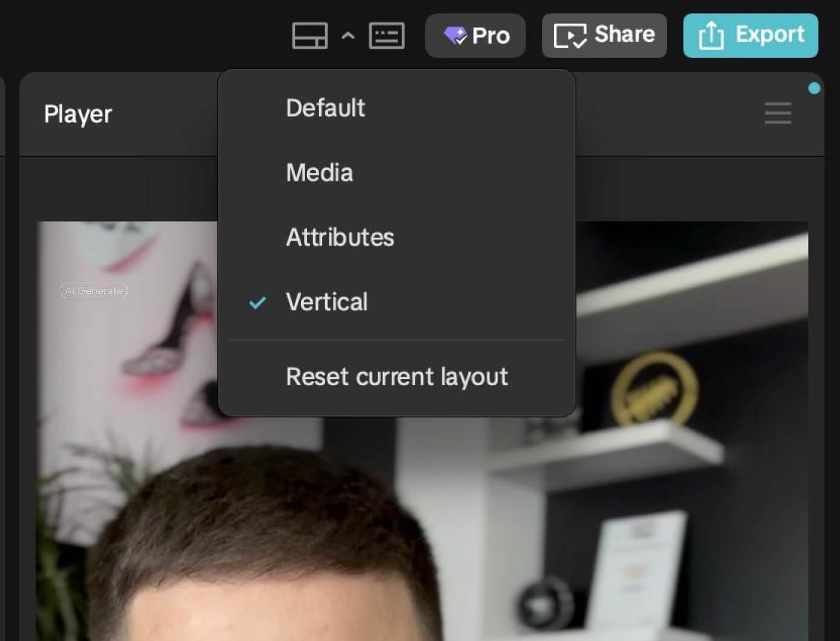Click the Player panel title
The height and width of the screenshot is (641, 840).
point(78,114)
